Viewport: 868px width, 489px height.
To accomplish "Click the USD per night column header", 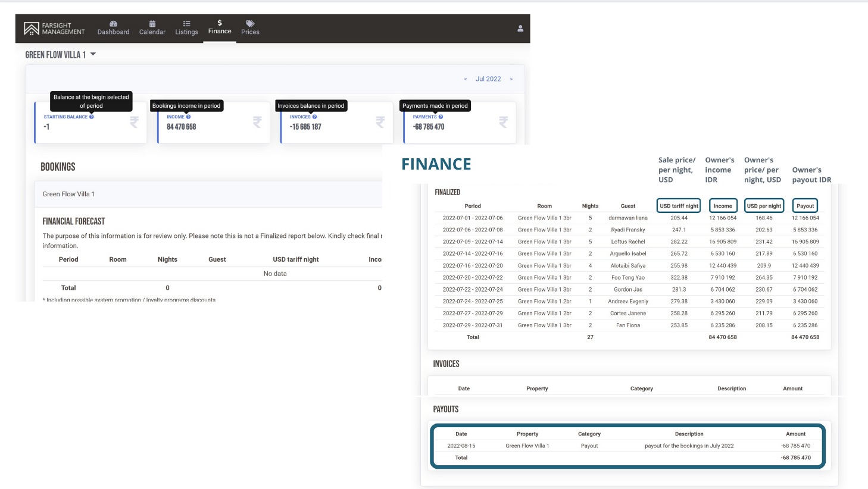I will (764, 206).
